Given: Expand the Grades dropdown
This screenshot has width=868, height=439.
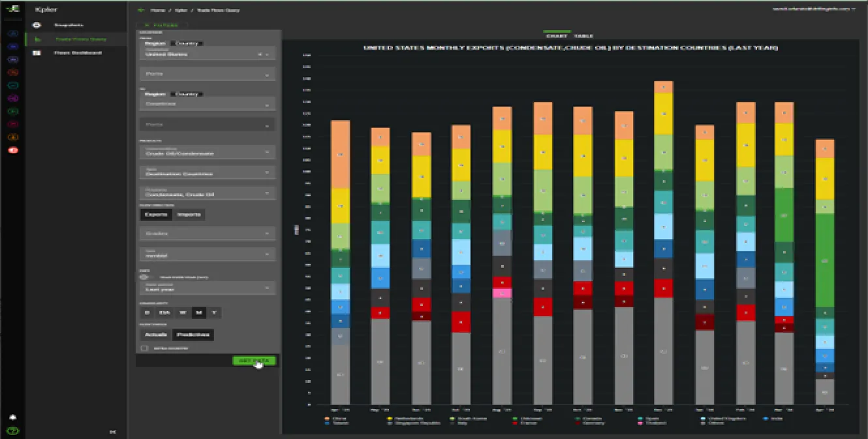Looking at the screenshot, I should [x=207, y=233].
